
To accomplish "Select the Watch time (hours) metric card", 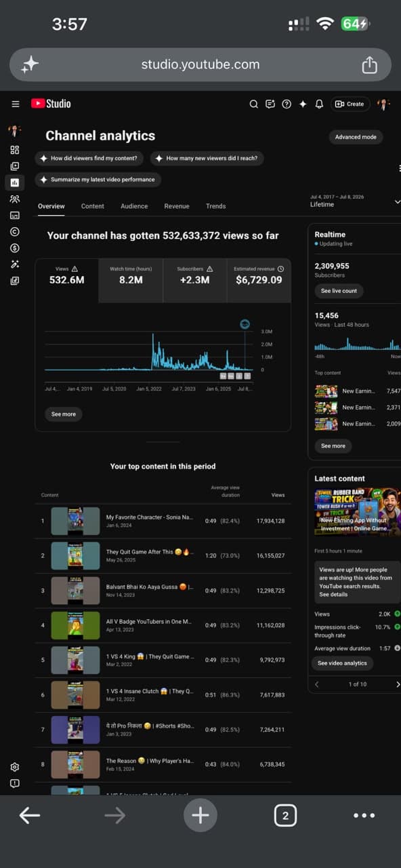I will point(131,280).
